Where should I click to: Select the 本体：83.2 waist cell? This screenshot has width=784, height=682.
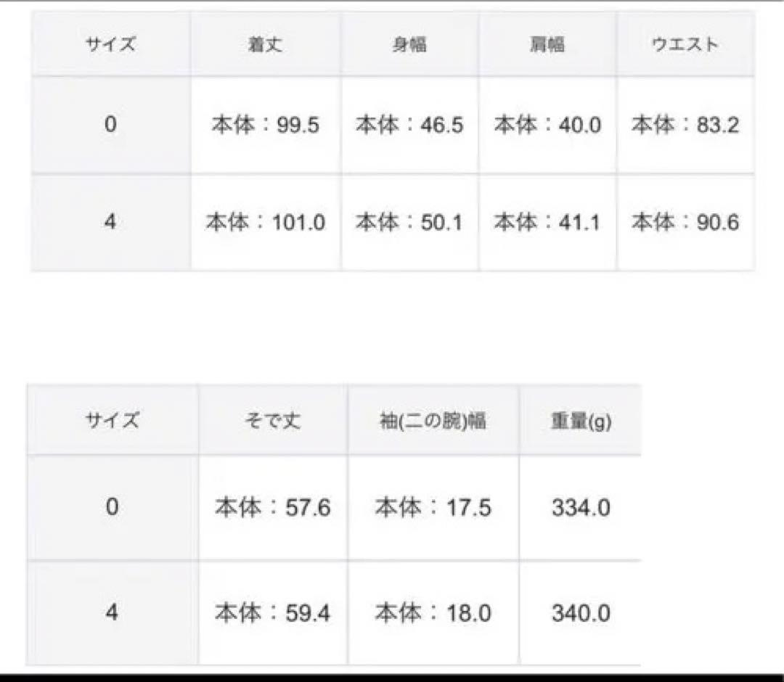coord(685,126)
